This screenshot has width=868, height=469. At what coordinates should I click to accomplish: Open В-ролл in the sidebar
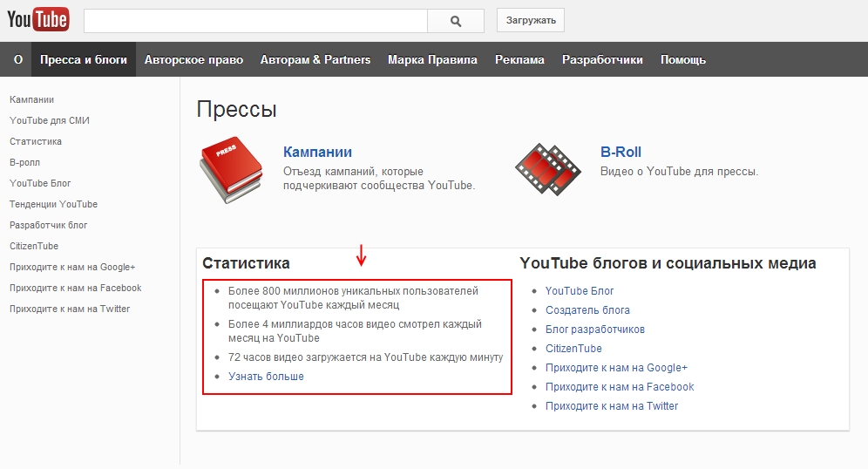(25, 163)
